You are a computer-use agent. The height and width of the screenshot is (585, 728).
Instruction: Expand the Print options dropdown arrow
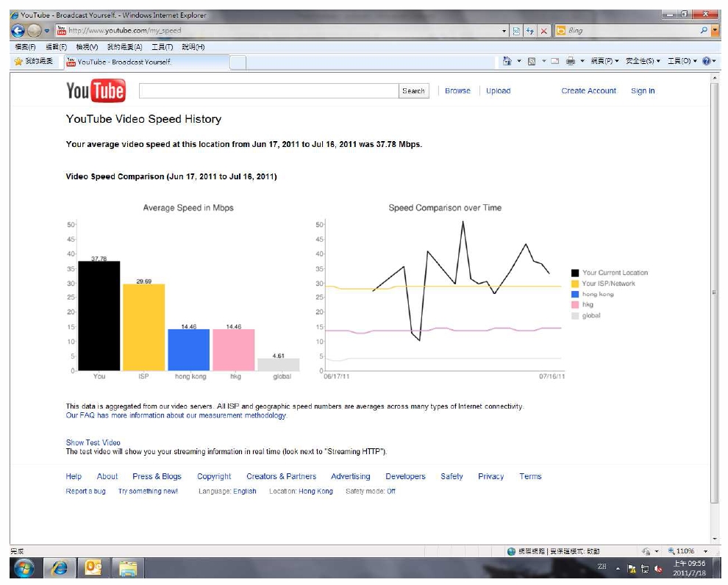(x=582, y=61)
